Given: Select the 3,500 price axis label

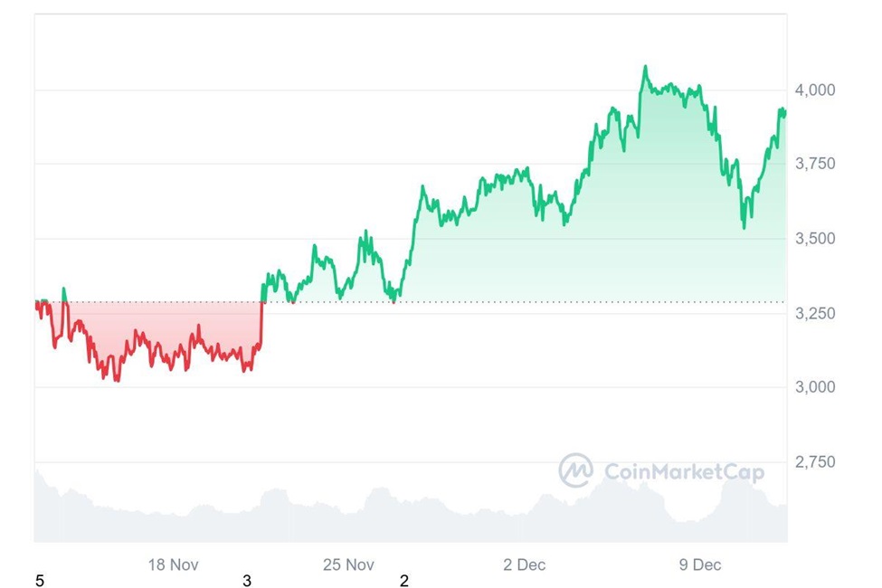Looking at the screenshot, I should (816, 239).
